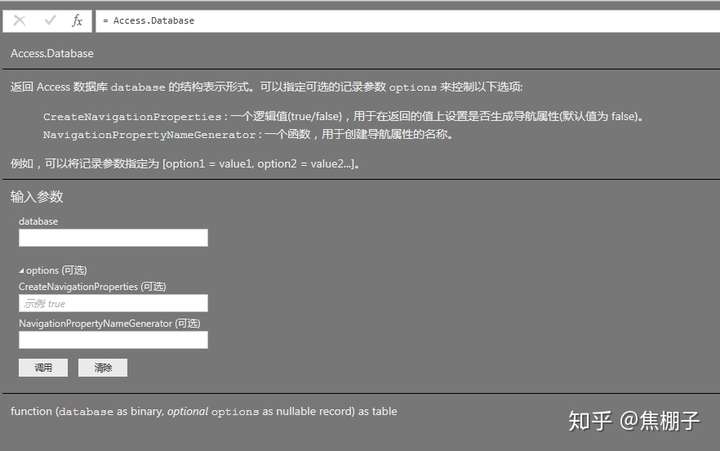Click the CreateNavigationProperties description line
The height and width of the screenshot is (451, 720).
coord(343,116)
